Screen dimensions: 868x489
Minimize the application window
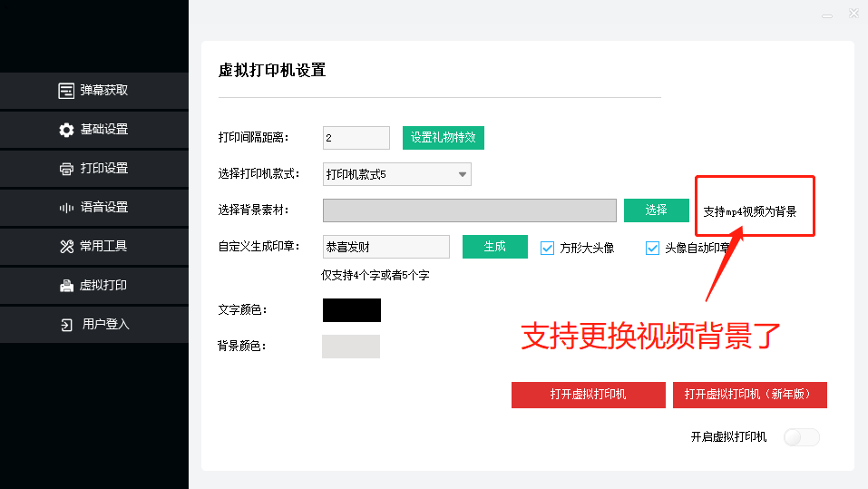pyautogui.click(x=826, y=15)
